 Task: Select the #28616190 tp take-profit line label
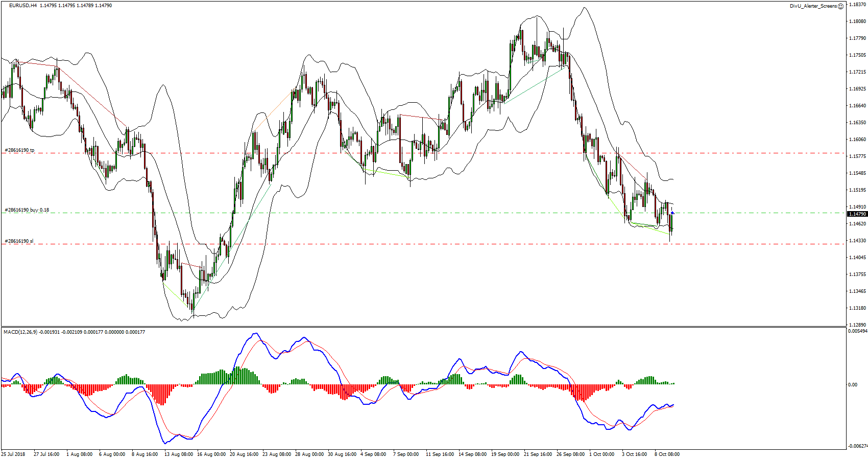[x=19, y=150]
